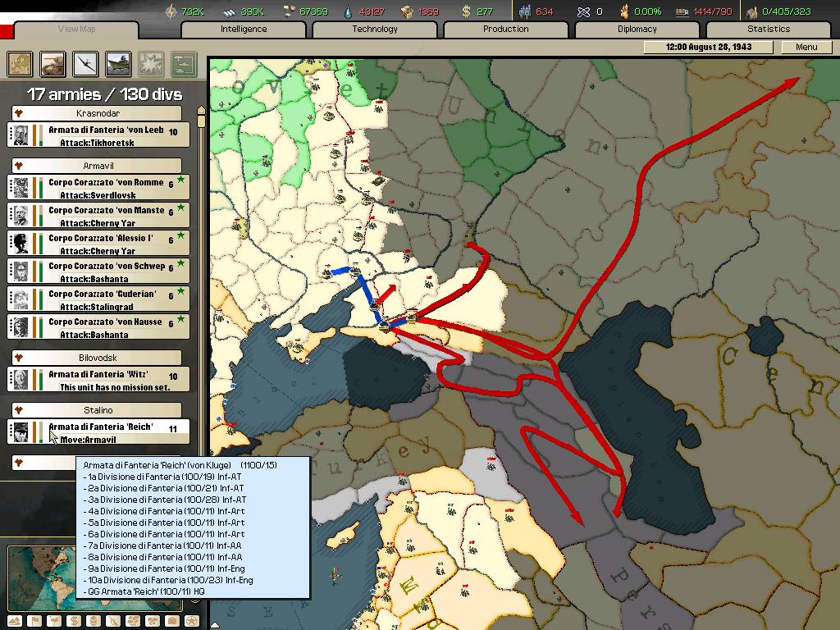Open the game Menu button
The width and height of the screenshot is (840, 630).
pos(806,47)
